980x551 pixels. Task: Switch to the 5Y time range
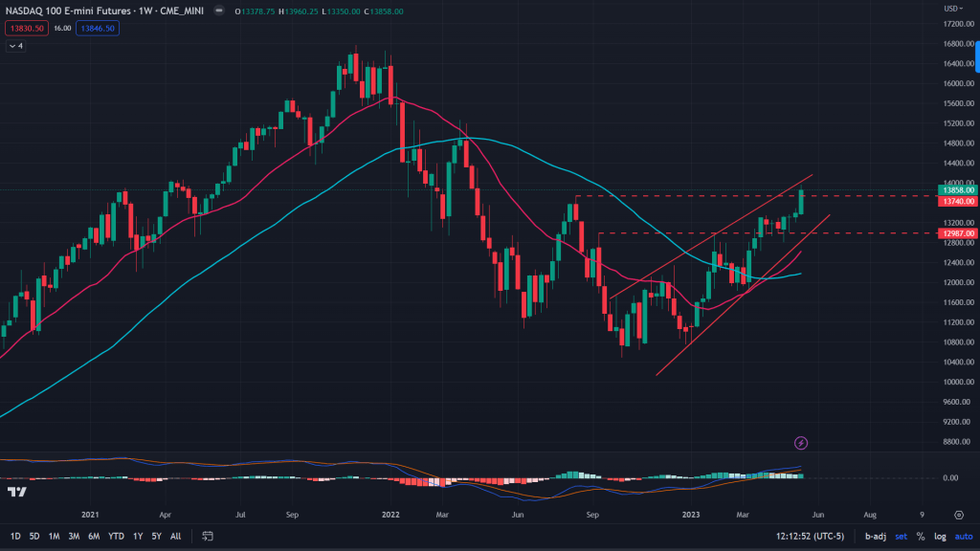tap(157, 536)
